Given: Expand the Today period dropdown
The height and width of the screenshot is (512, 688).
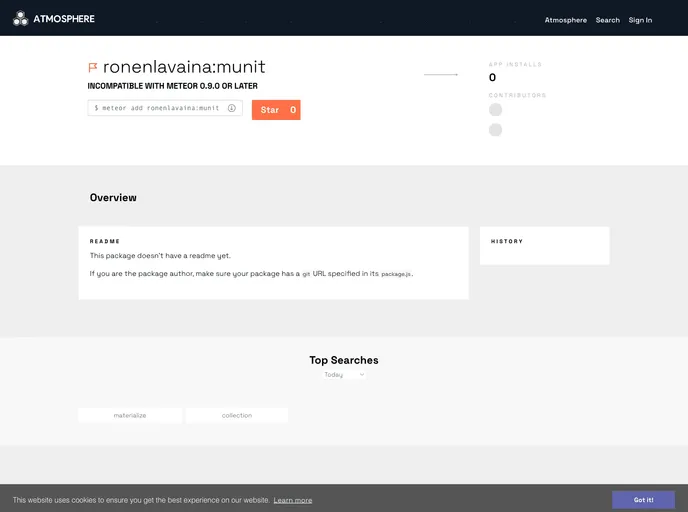Looking at the screenshot, I should 344,375.
